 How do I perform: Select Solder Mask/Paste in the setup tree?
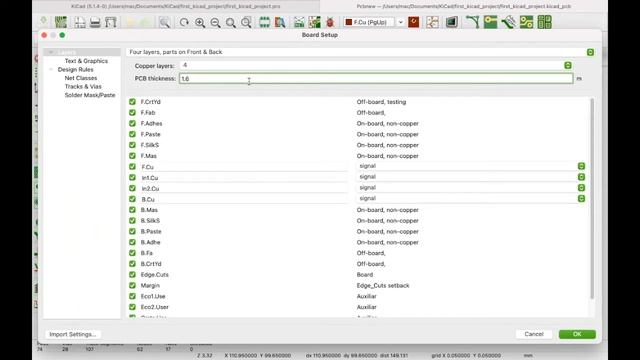click(90, 95)
